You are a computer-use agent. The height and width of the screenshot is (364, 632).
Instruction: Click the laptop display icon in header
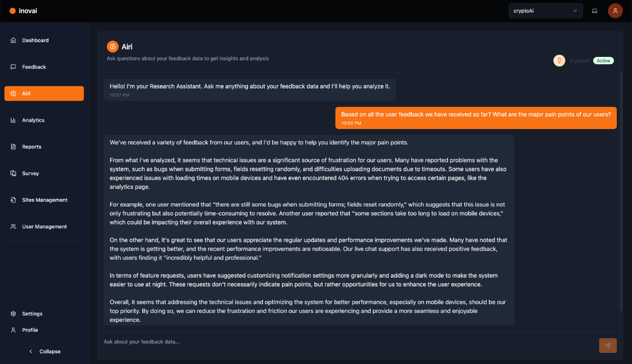(595, 11)
